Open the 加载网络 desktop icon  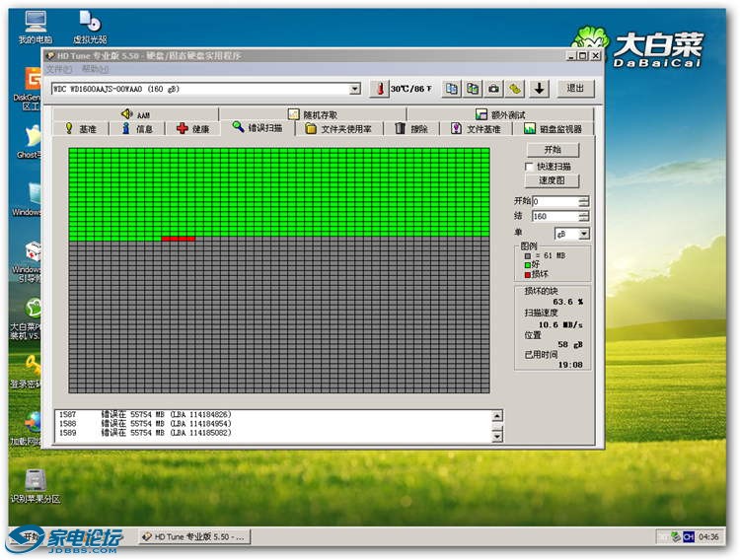click(27, 428)
